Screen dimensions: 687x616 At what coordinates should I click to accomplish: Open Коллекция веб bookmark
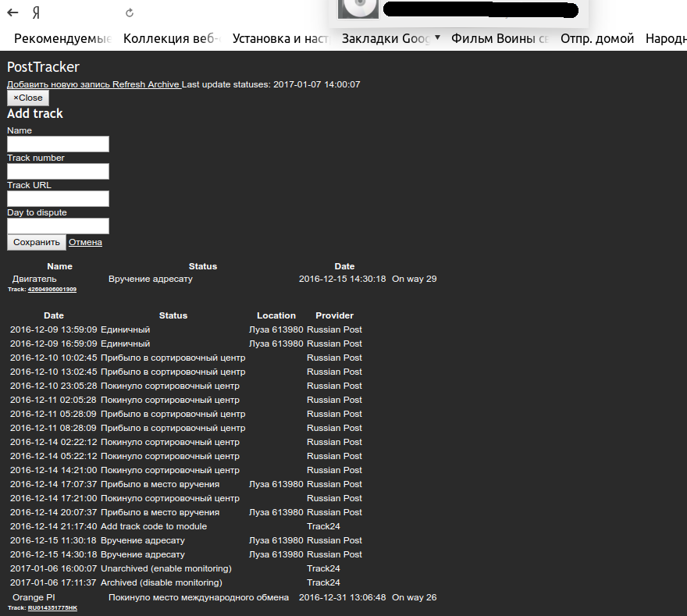[171, 38]
